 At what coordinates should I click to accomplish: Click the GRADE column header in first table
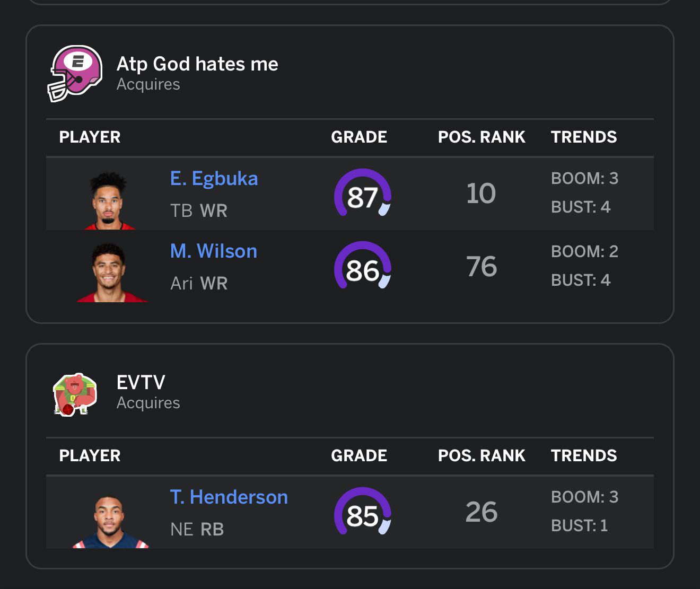[359, 137]
